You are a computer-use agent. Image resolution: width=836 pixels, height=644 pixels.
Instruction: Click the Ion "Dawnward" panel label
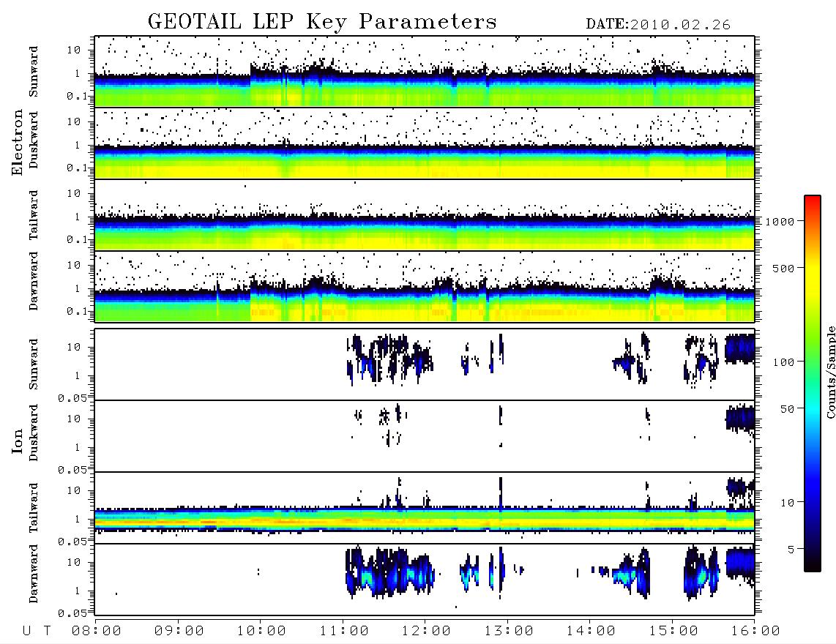point(34,574)
